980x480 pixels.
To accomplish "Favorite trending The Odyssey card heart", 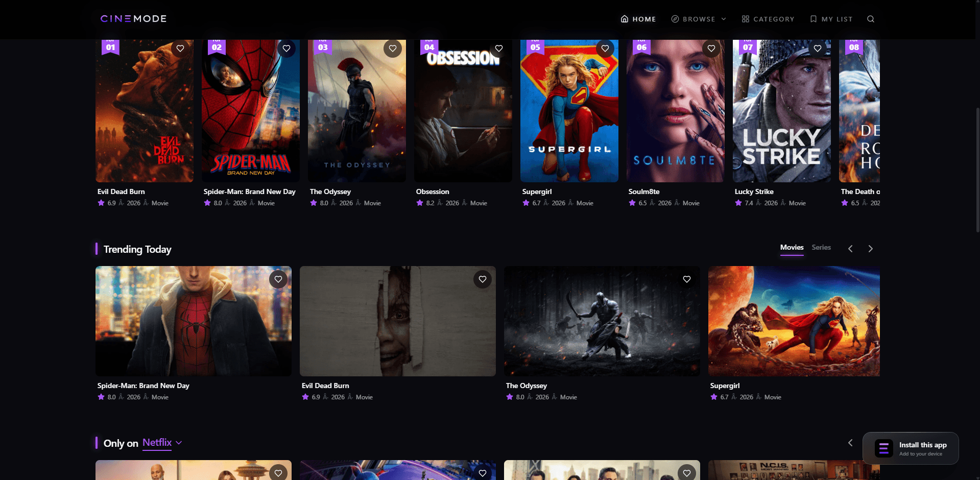I will (687, 279).
